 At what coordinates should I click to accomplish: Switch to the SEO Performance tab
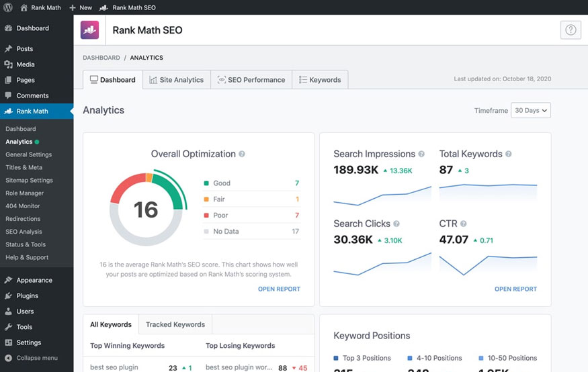[x=251, y=80]
